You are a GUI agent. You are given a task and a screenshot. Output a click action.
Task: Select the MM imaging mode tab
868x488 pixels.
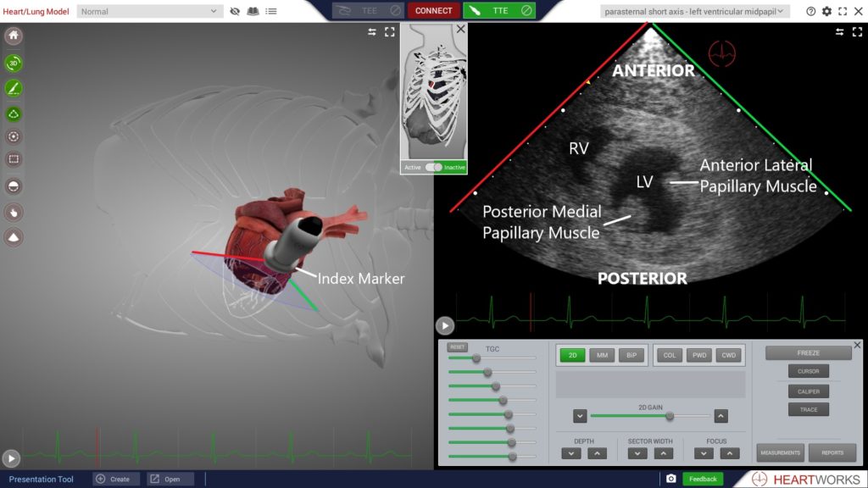tap(602, 355)
